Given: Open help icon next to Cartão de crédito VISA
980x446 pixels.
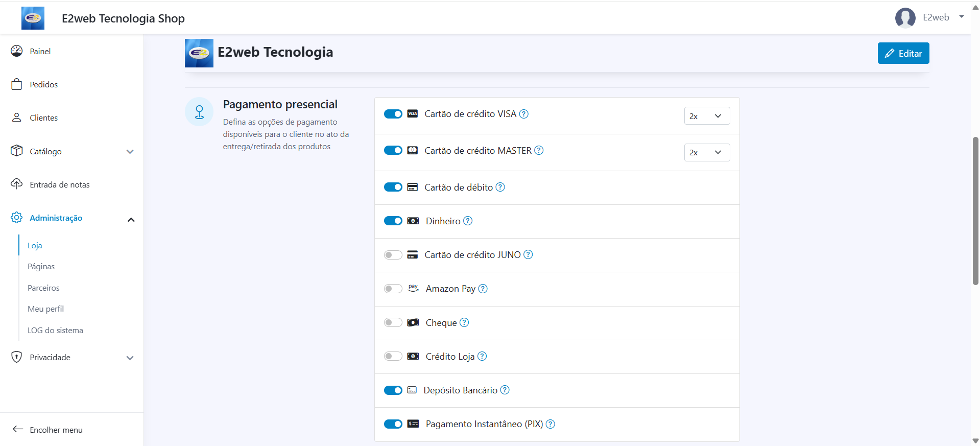Looking at the screenshot, I should tap(524, 114).
